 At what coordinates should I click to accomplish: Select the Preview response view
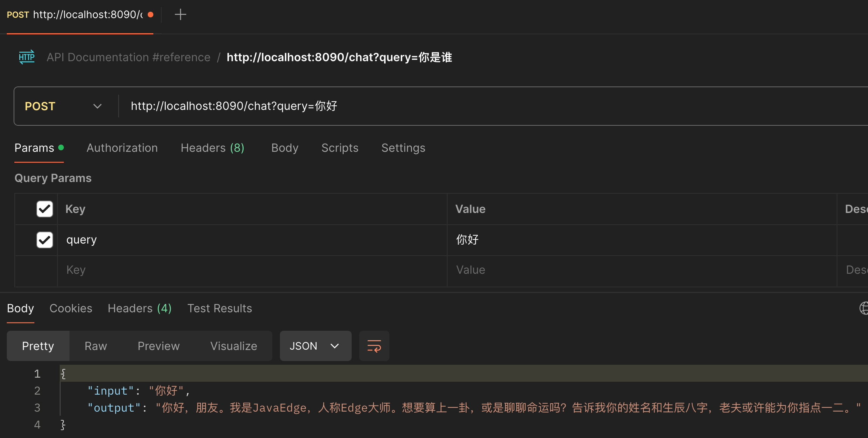[159, 346]
